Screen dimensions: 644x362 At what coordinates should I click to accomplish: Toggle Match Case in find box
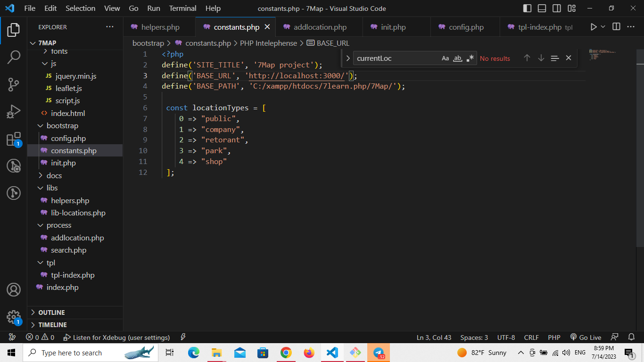(446, 58)
